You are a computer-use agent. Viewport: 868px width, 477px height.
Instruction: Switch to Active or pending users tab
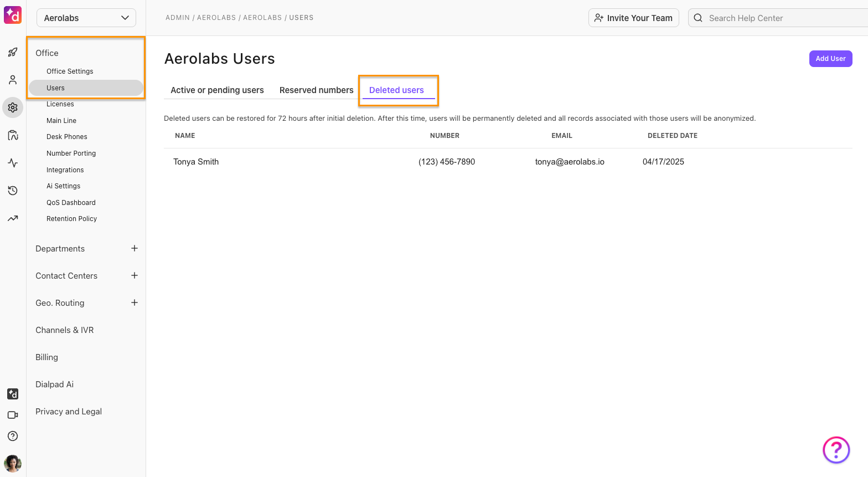217,90
